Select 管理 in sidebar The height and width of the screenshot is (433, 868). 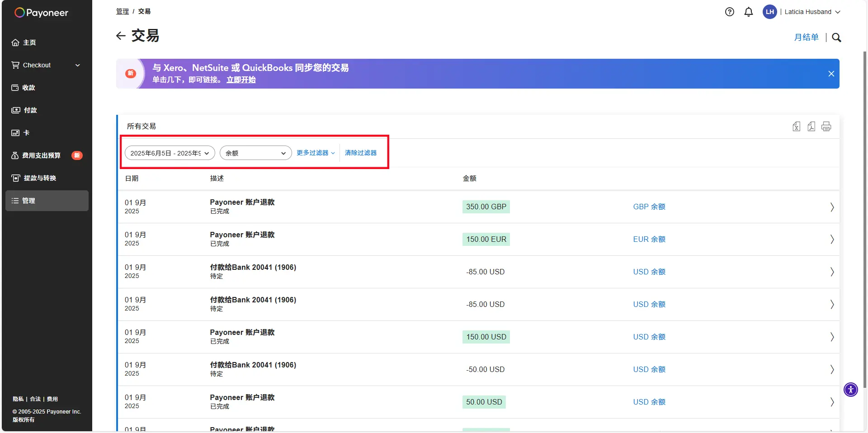(x=47, y=201)
